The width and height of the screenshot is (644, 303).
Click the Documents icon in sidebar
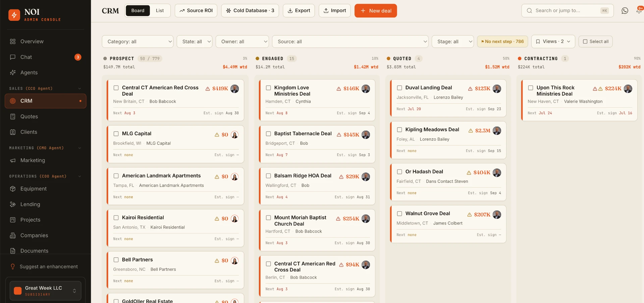tap(13, 251)
